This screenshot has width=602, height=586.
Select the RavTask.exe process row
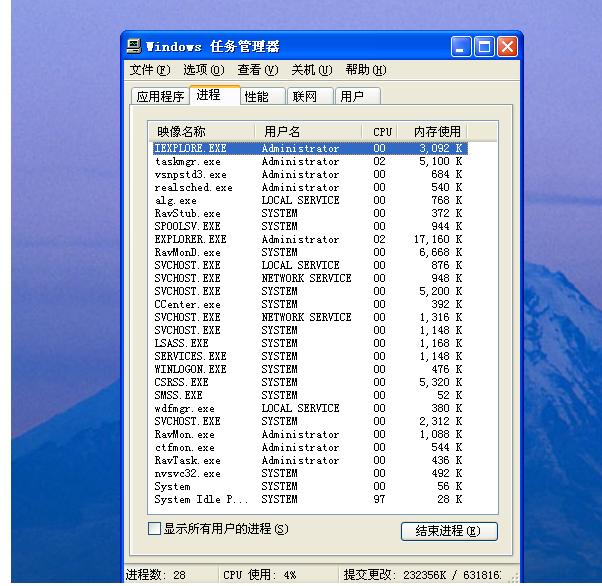310,460
